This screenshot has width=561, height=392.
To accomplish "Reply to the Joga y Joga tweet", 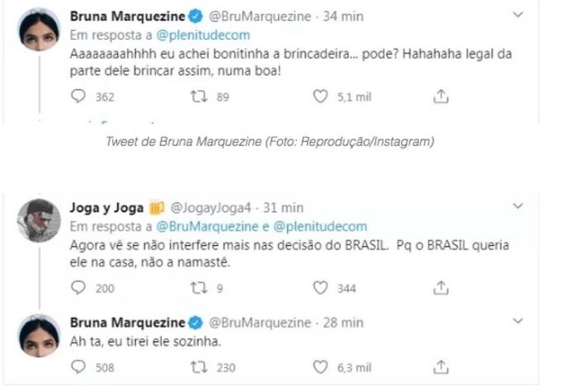I will coord(79,287).
